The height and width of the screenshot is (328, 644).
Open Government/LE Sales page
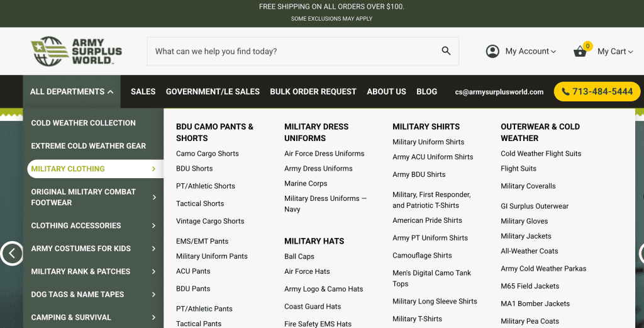[x=213, y=92]
